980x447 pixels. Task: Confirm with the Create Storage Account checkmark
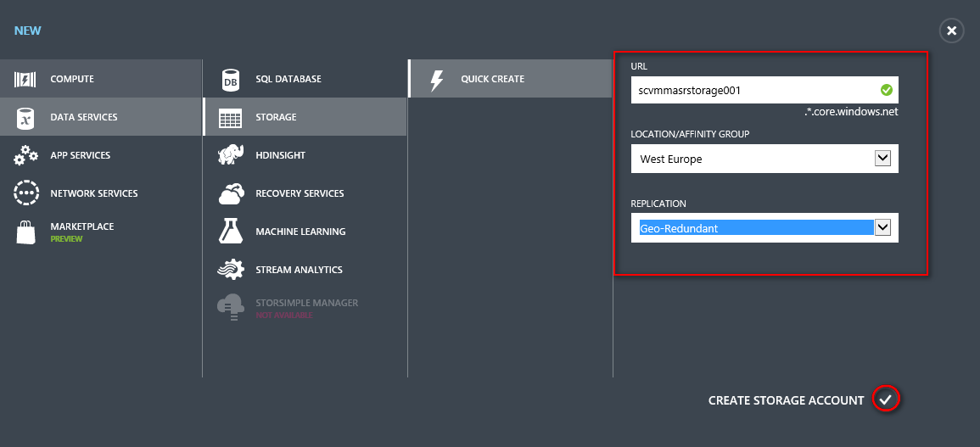(885, 400)
